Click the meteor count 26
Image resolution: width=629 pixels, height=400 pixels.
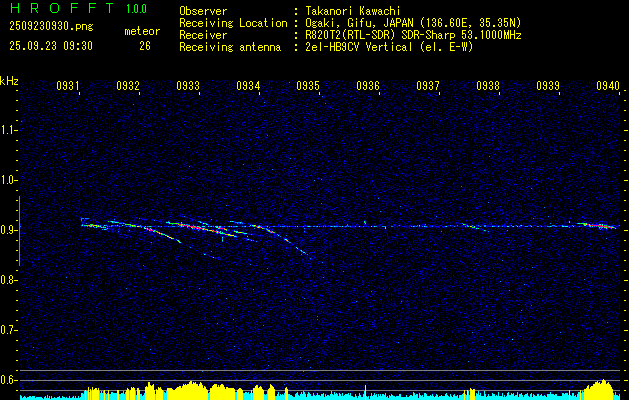tap(145, 46)
